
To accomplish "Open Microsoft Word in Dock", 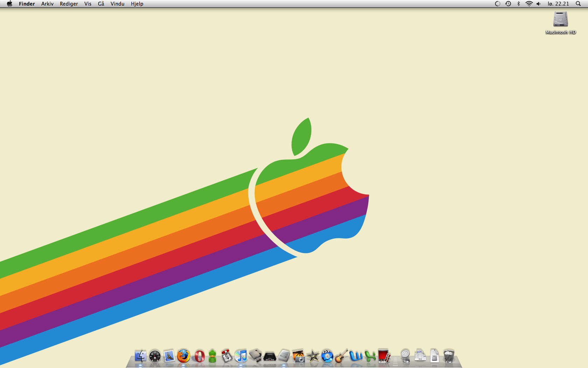I will [x=356, y=356].
